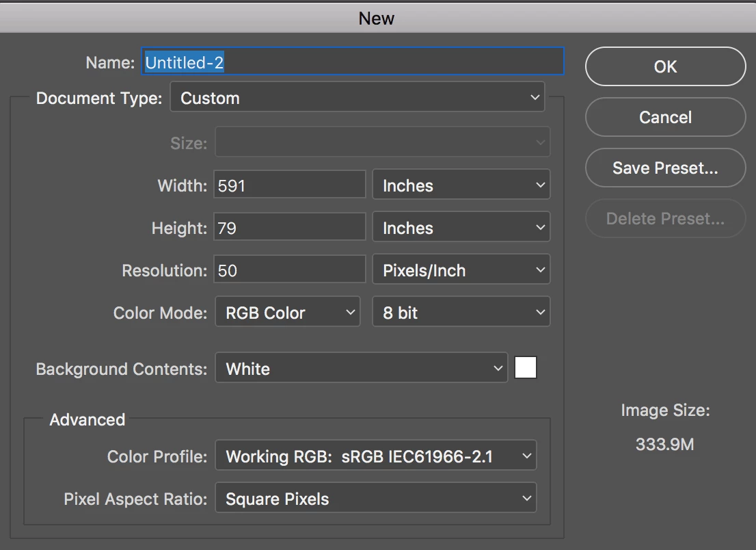Open the Pixel Aspect Ratio dropdown
Viewport: 756px width, 550px height.
pos(375,499)
